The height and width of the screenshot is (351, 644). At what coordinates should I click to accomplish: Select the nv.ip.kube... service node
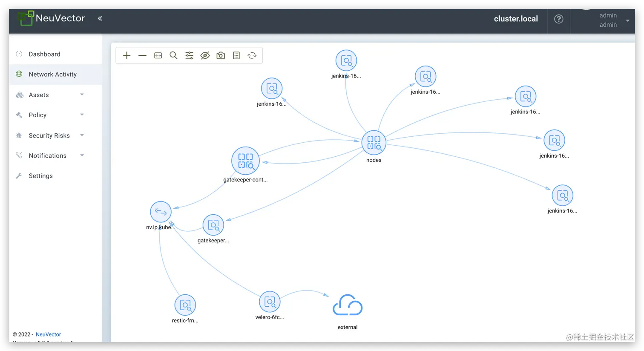(161, 212)
